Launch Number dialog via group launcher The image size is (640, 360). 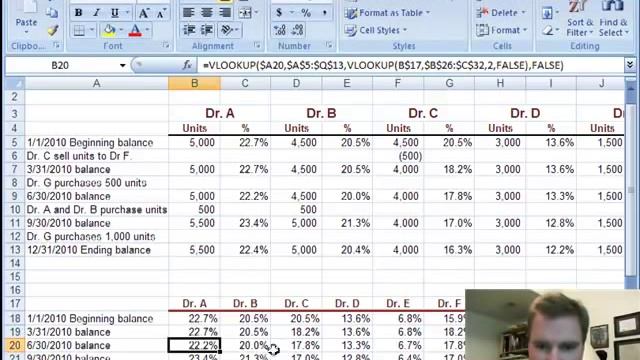point(329,46)
